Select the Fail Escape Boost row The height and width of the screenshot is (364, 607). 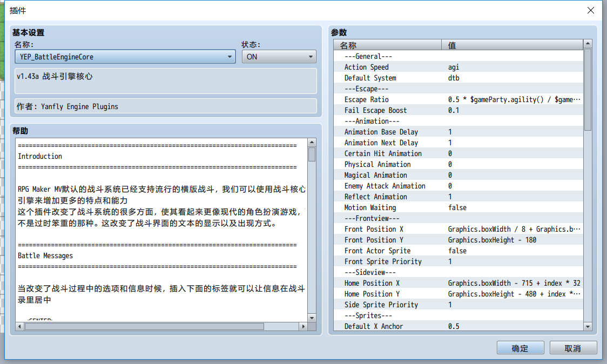click(458, 110)
